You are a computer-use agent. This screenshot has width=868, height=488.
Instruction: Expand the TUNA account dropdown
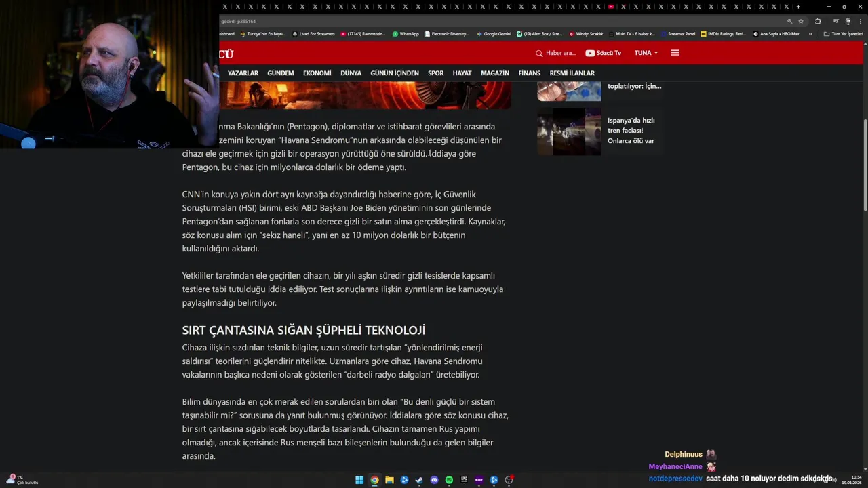pyautogui.click(x=646, y=53)
